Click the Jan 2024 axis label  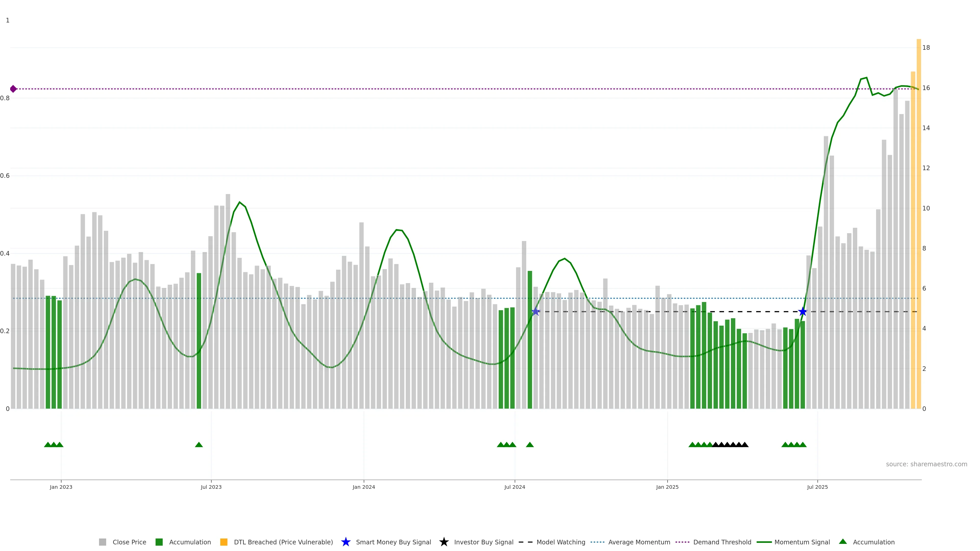[364, 487]
